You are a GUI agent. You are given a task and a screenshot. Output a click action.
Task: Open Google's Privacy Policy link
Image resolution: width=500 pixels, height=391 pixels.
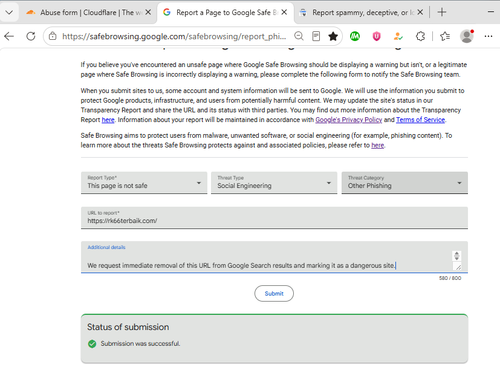[349, 120]
